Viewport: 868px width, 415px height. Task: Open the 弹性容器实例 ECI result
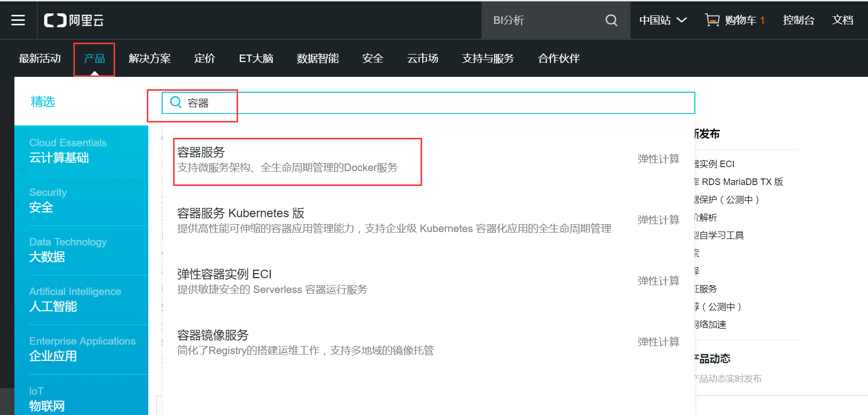[224, 274]
